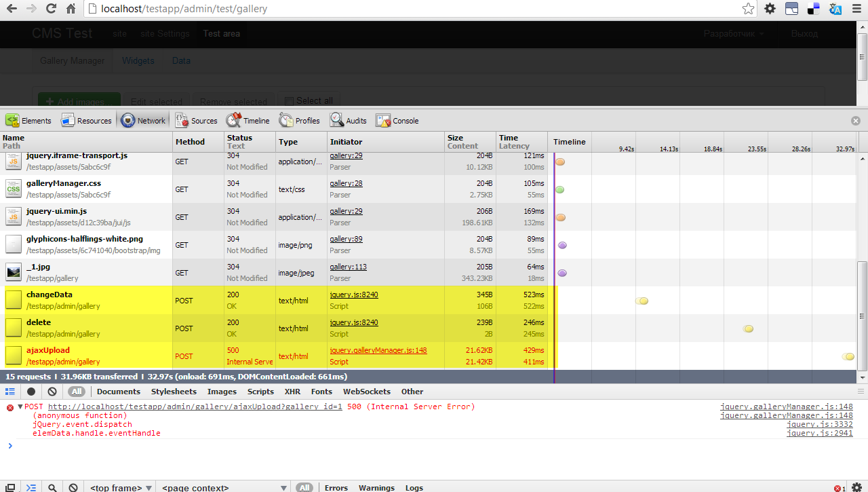Collapse the POST error stack trace
The height and width of the screenshot is (492, 868).
(x=20, y=407)
